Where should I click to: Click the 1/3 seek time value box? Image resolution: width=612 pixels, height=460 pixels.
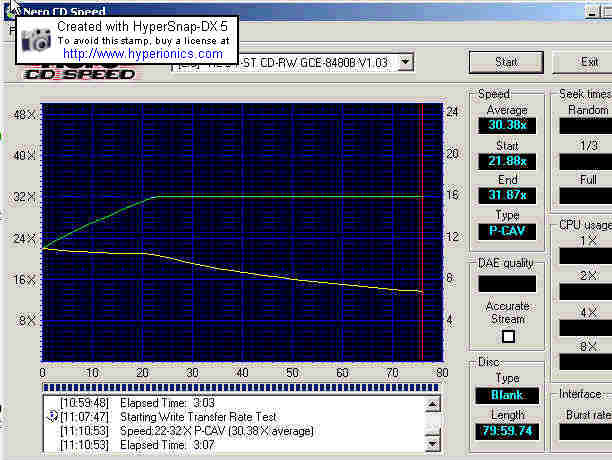tap(585, 162)
